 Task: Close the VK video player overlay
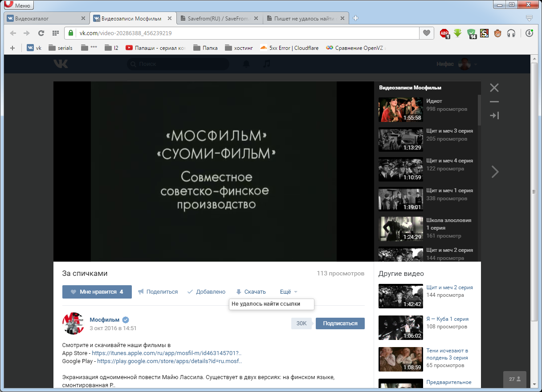click(x=494, y=88)
